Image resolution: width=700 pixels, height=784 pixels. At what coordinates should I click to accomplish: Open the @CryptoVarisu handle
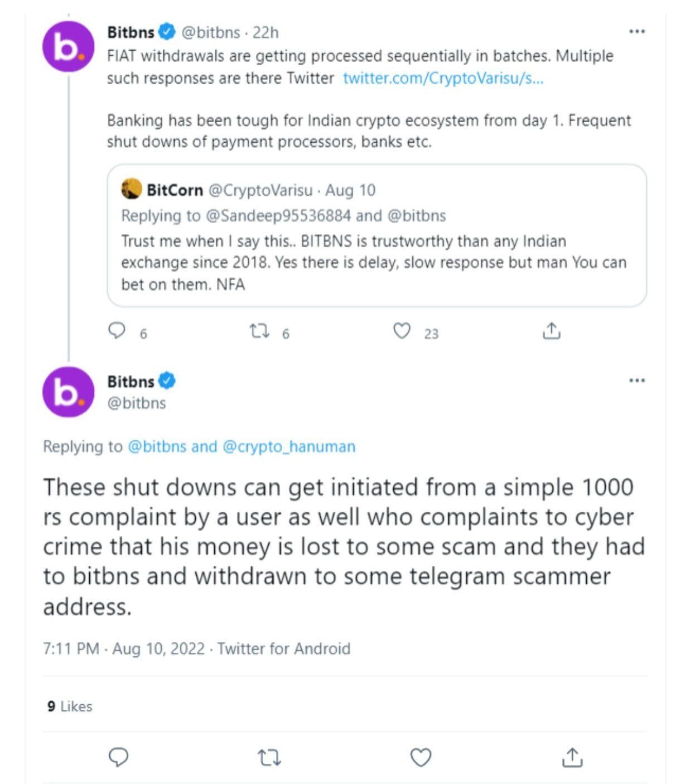[x=258, y=189]
